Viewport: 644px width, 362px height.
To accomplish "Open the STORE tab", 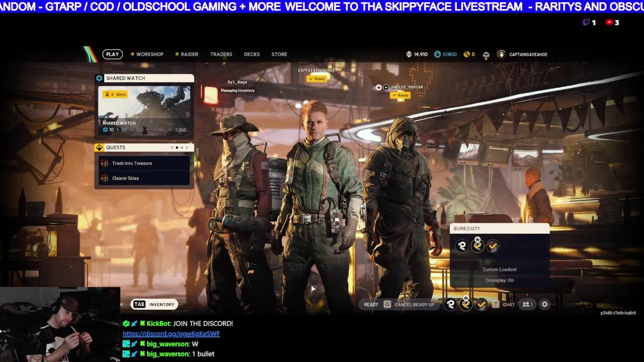I will [x=279, y=54].
